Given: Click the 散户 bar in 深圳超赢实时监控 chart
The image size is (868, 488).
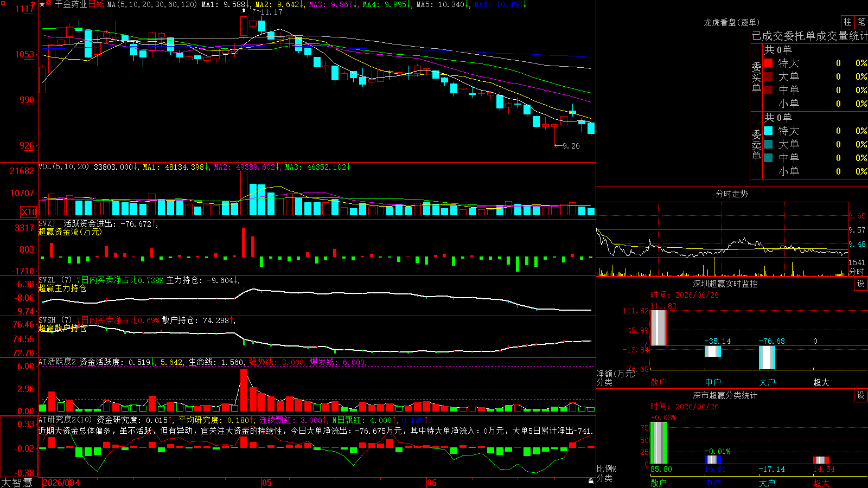Looking at the screenshot, I should (x=659, y=328).
